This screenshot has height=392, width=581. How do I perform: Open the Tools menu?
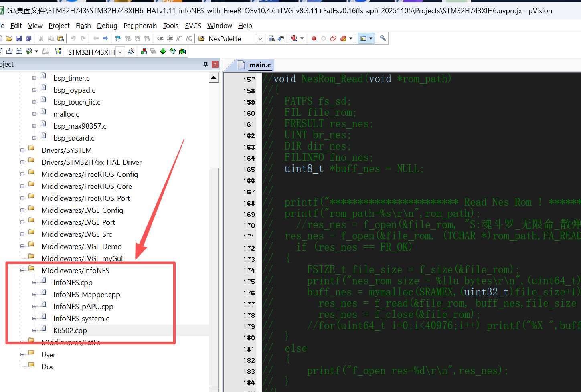tap(170, 26)
